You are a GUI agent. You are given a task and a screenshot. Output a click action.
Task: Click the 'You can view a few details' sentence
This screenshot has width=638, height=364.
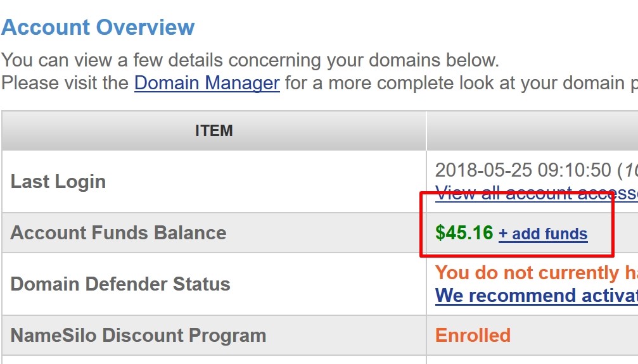[x=250, y=61]
